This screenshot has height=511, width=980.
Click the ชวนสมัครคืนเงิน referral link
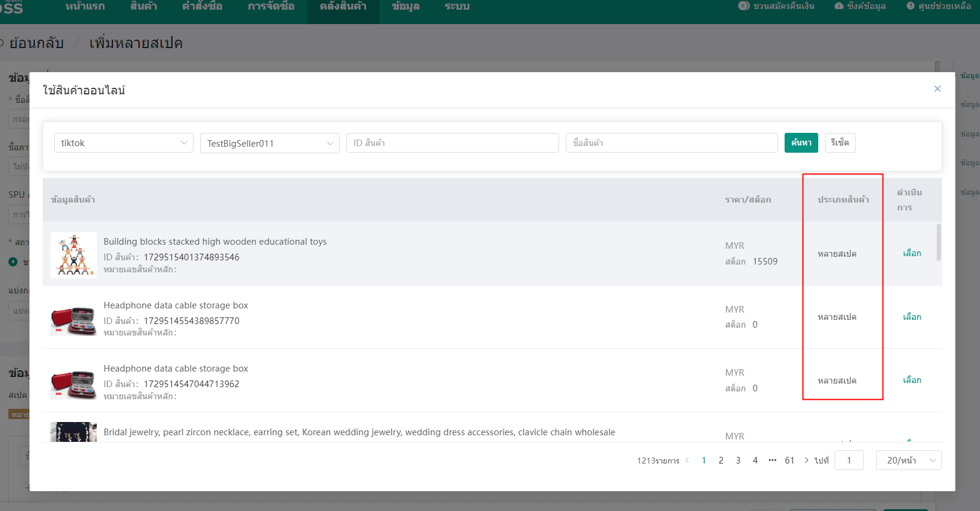(776, 6)
